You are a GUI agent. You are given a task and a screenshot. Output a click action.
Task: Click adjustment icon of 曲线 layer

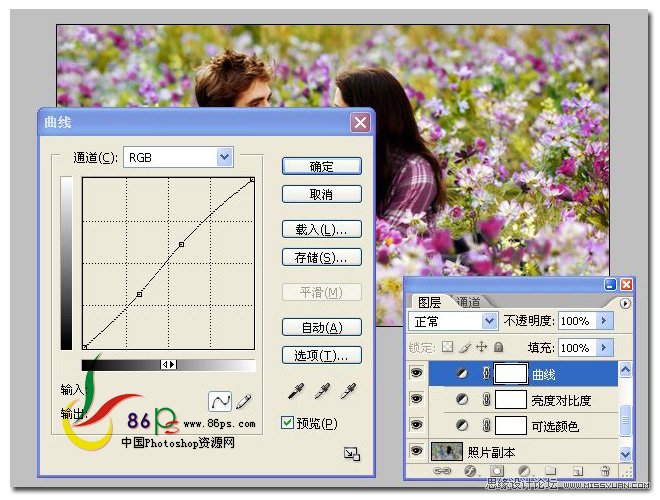[x=462, y=373]
